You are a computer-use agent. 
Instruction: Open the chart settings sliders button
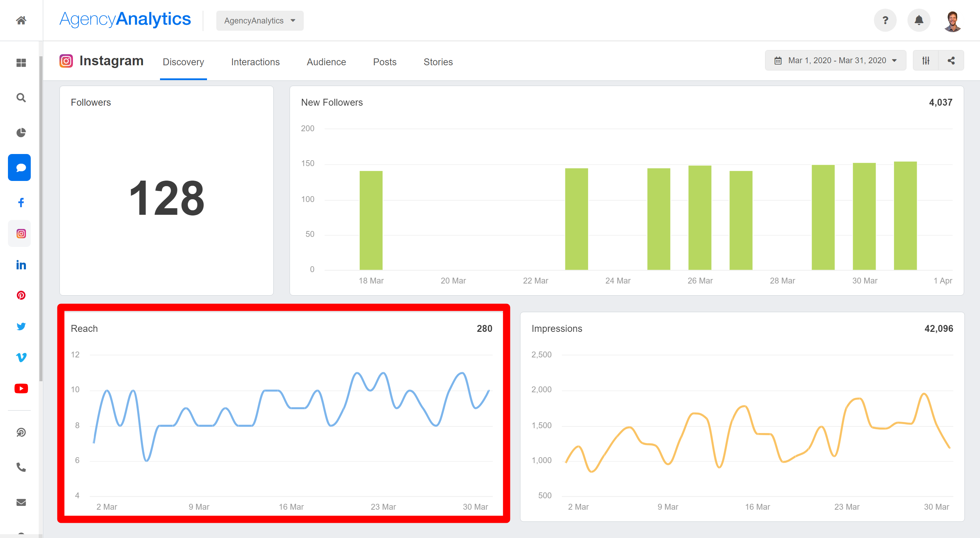click(926, 61)
